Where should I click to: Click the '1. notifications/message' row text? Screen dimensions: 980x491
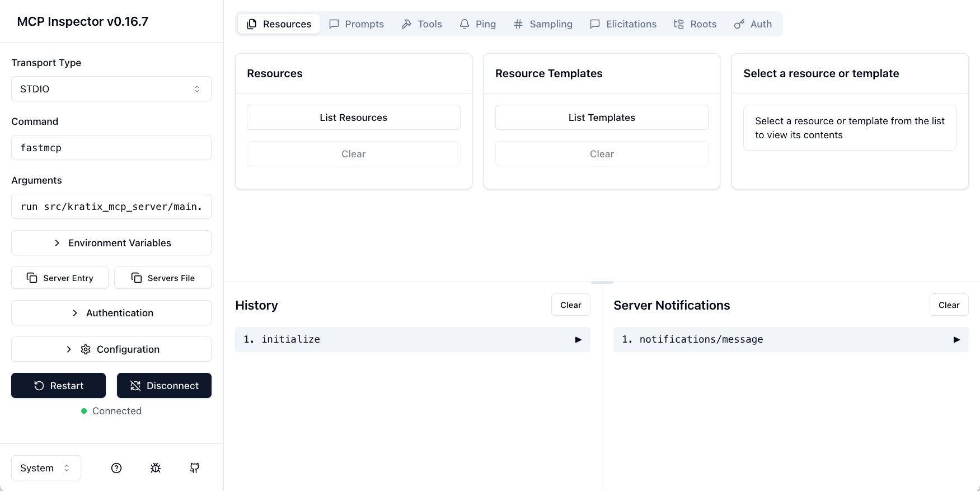pos(693,339)
